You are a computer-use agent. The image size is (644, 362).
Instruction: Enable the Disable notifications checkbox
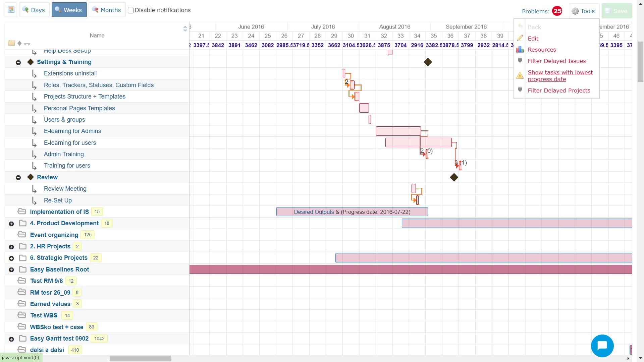click(x=131, y=10)
